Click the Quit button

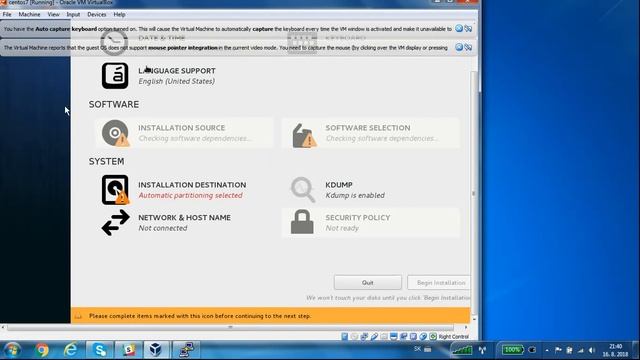coord(368,282)
